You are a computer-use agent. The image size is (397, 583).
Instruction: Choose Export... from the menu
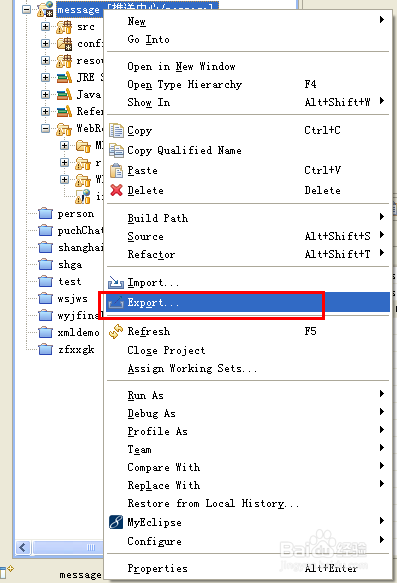coord(248,302)
